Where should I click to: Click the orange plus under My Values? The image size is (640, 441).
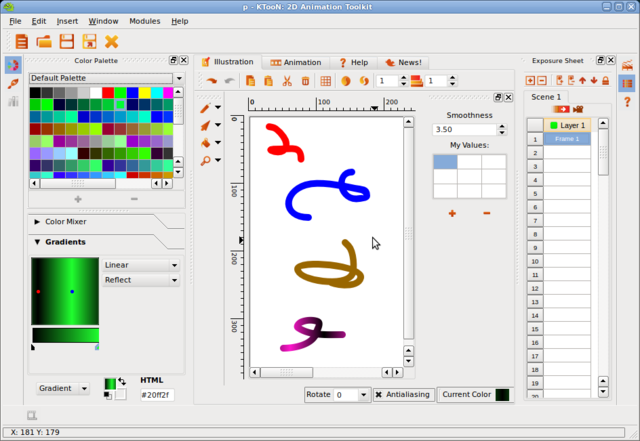(452, 213)
